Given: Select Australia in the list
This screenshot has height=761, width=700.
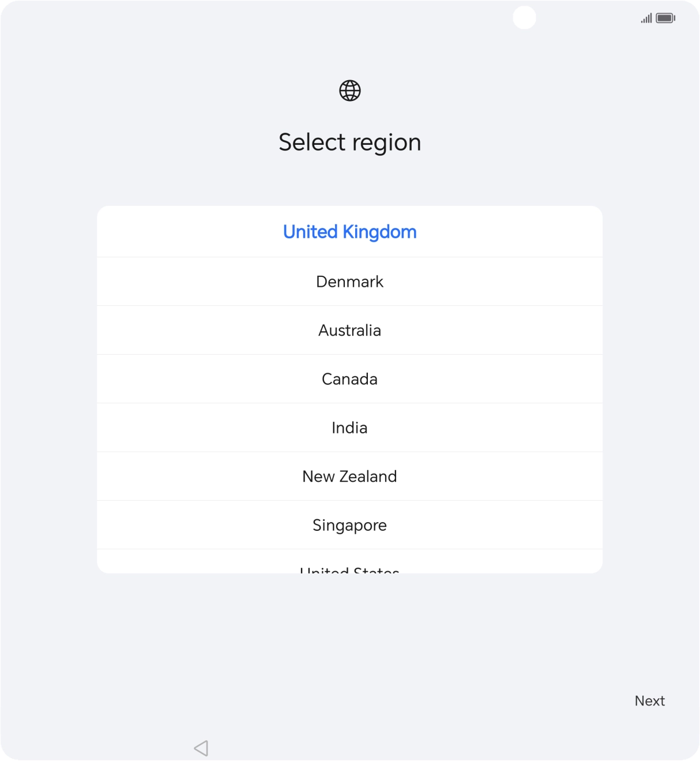Looking at the screenshot, I should [349, 330].
